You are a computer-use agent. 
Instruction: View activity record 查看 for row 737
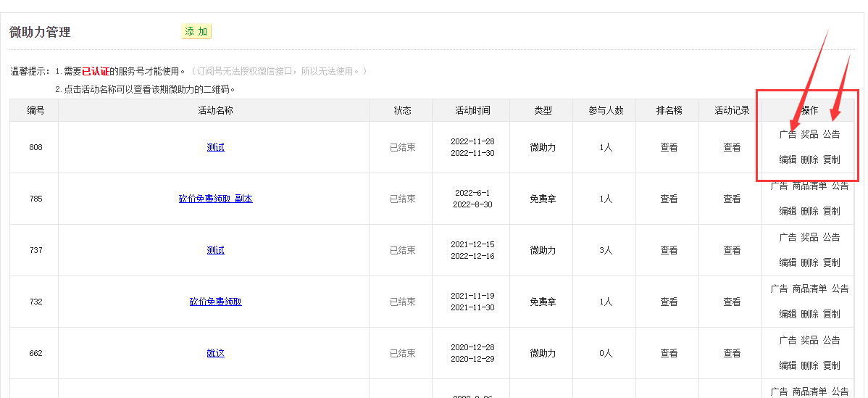pyautogui.click(x=732, y=250)
